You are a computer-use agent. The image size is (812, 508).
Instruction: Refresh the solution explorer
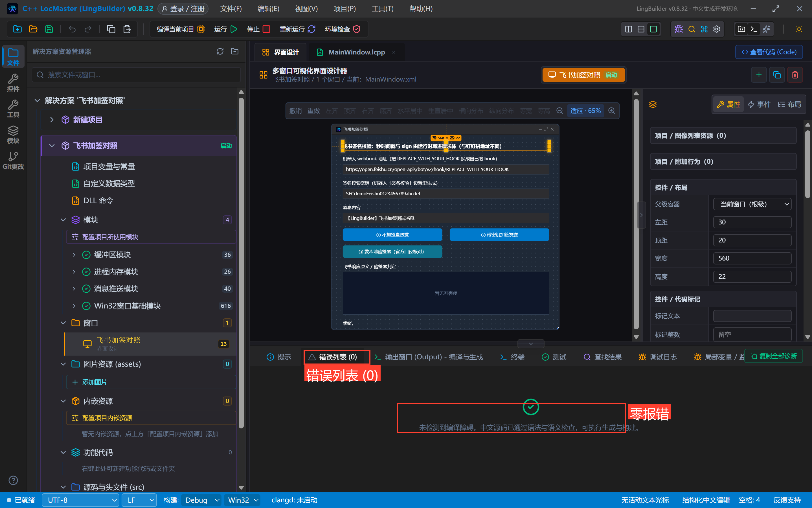click(220, 51)
